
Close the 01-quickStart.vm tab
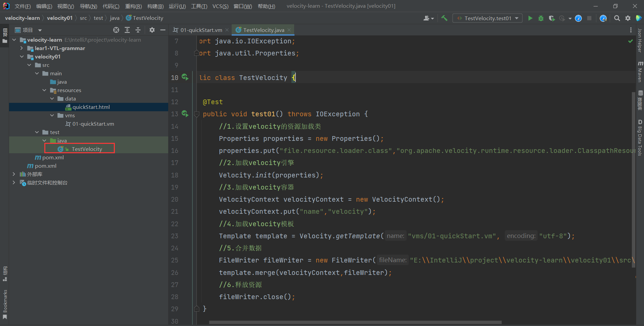click(x=227, y=30)
